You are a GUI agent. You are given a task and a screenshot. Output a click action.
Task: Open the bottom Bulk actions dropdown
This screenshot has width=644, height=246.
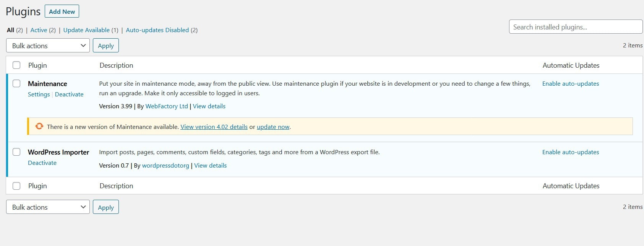(48, 207)
